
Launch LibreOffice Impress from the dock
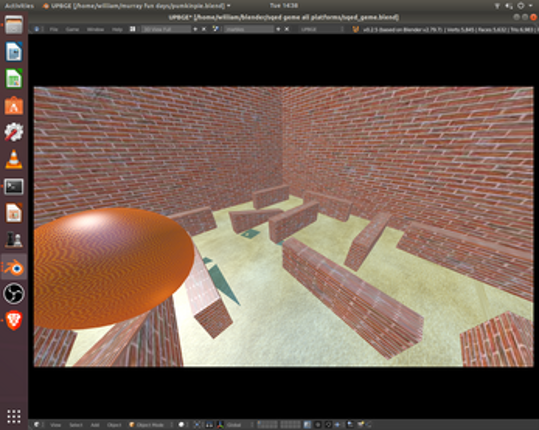tap(14, 213)
